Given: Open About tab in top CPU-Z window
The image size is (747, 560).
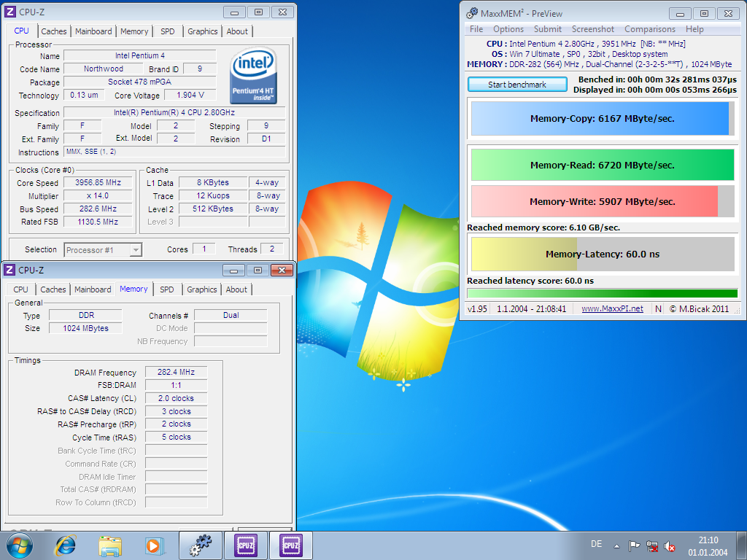Looking at the screenshot, I should coord(237,31).
